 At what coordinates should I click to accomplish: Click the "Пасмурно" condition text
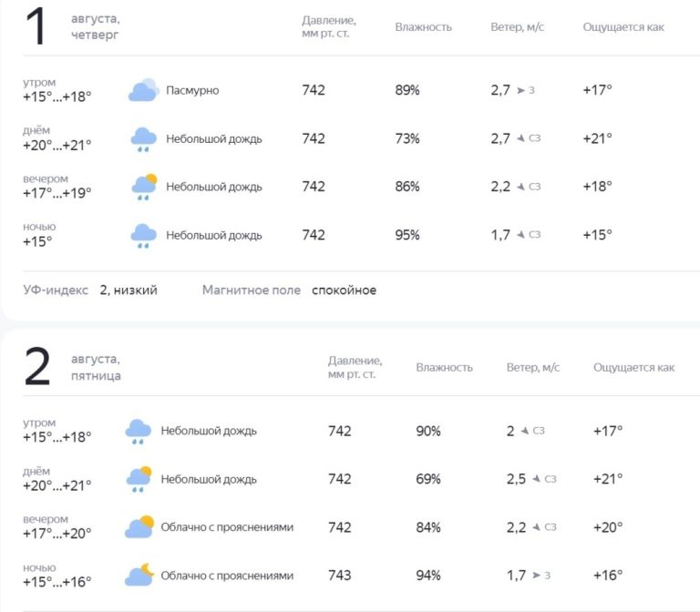pyautogui.click(x=192, y=90)
